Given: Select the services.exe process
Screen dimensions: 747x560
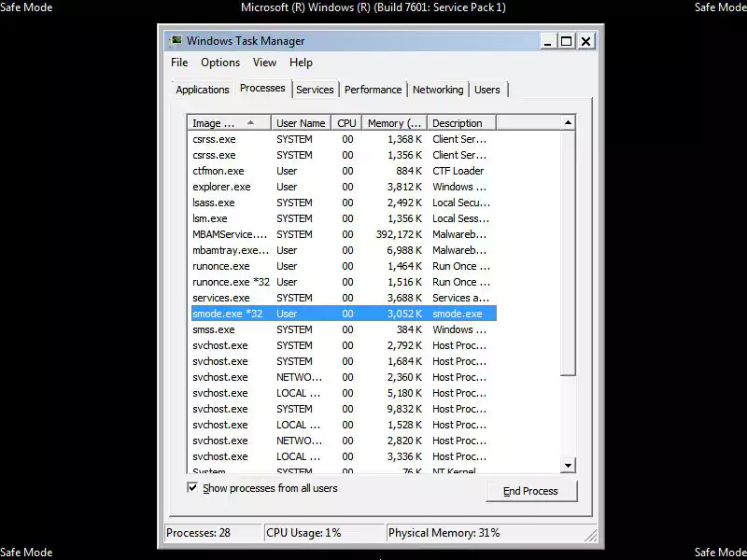Looking at the screenshot, I should (x=342, y=298).
